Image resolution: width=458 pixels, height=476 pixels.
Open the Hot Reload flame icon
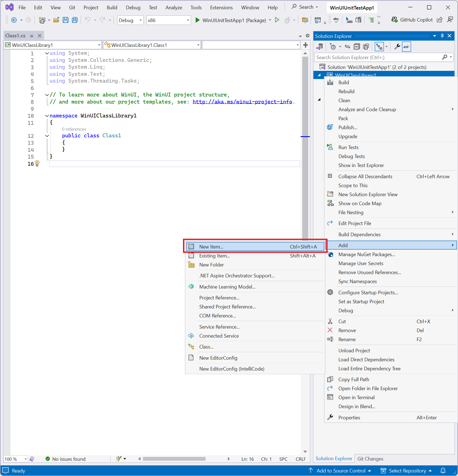[x=288, y=20]
